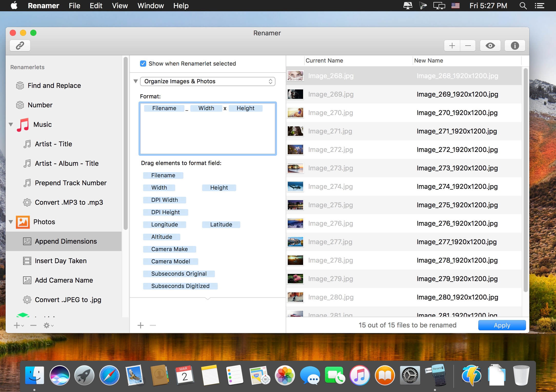Click the Find and Replace renamerlet icon
This screenshot has width=556, height=392.
(x=20, y=85)
